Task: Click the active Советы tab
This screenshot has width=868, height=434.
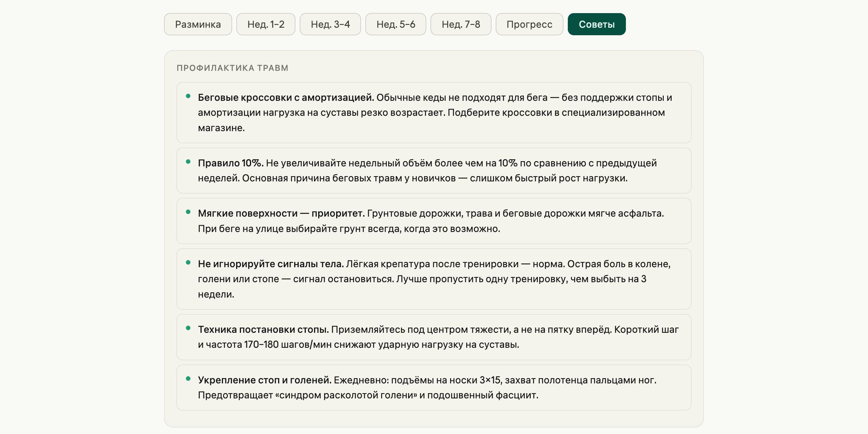Action: [x=596, y=24]
